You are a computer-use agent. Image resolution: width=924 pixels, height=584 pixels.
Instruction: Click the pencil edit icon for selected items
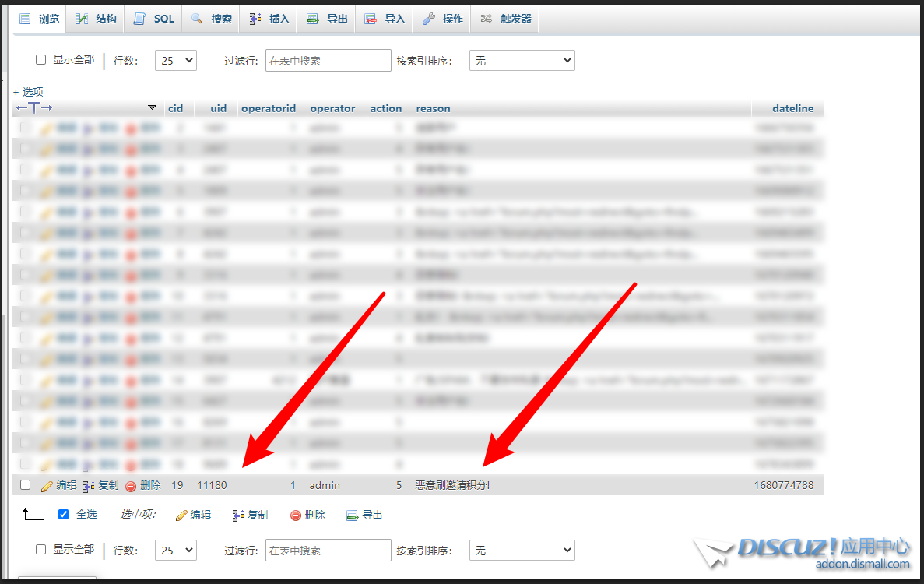tap(181, 515)
